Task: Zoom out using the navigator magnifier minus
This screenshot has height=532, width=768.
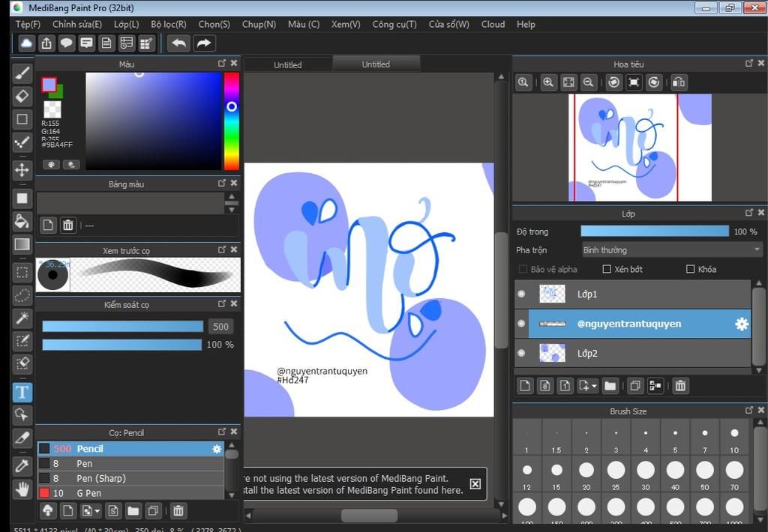Action: [x=588, y=82]
